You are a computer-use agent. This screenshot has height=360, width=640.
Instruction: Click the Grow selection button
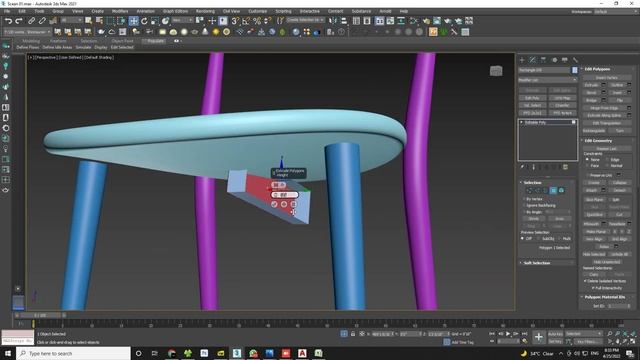tap(559, 219)
